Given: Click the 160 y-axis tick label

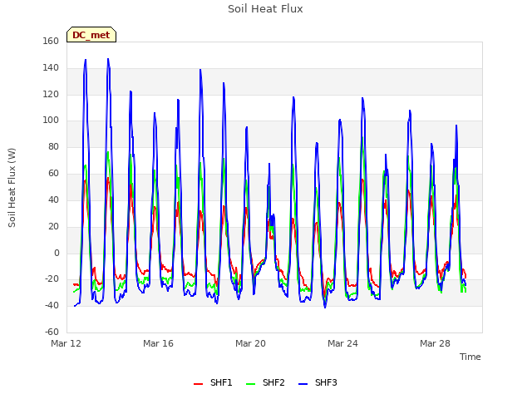Looking at the screenshot, I should 51,41.
